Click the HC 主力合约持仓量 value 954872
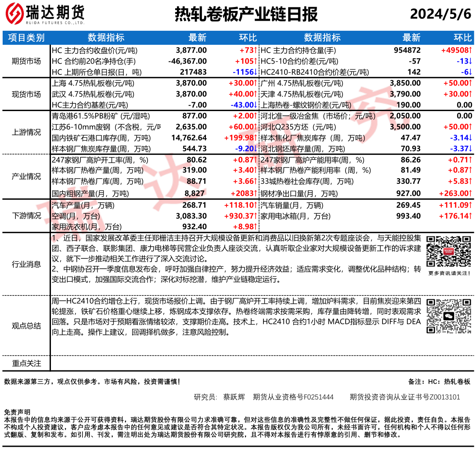The height and width of the screenshot is (449, 476). (x=407, y=50)
